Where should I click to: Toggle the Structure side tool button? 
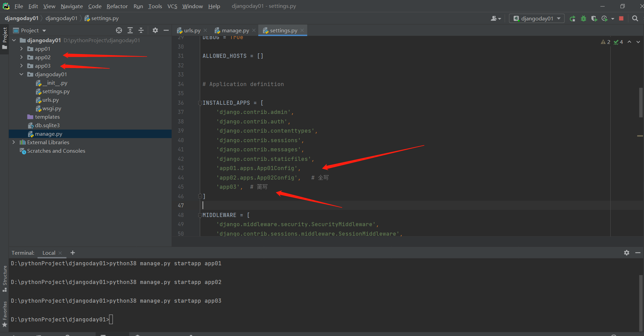[5, 279]
